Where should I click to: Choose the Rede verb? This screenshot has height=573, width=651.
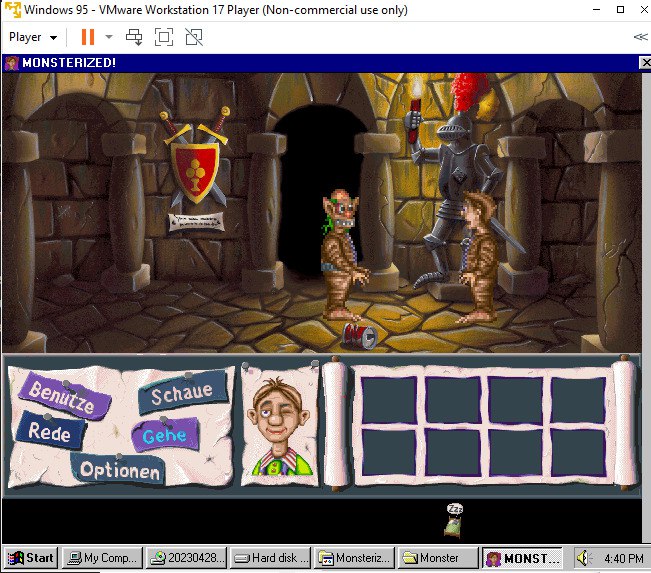[x=49, y=431]
